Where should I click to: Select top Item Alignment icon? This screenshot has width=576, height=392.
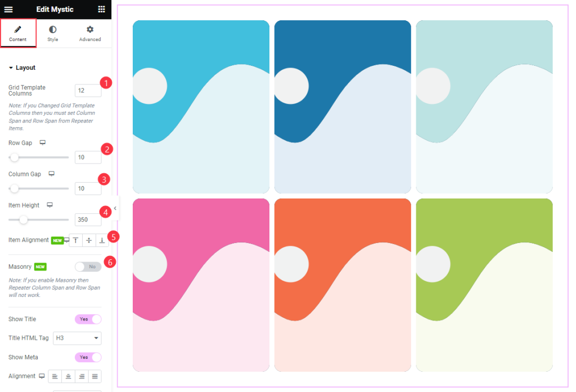[76, 240]
